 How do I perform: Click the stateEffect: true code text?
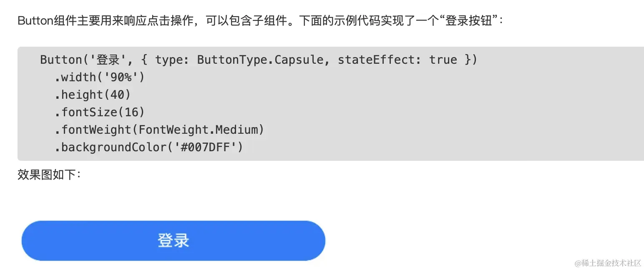point(396,60)
